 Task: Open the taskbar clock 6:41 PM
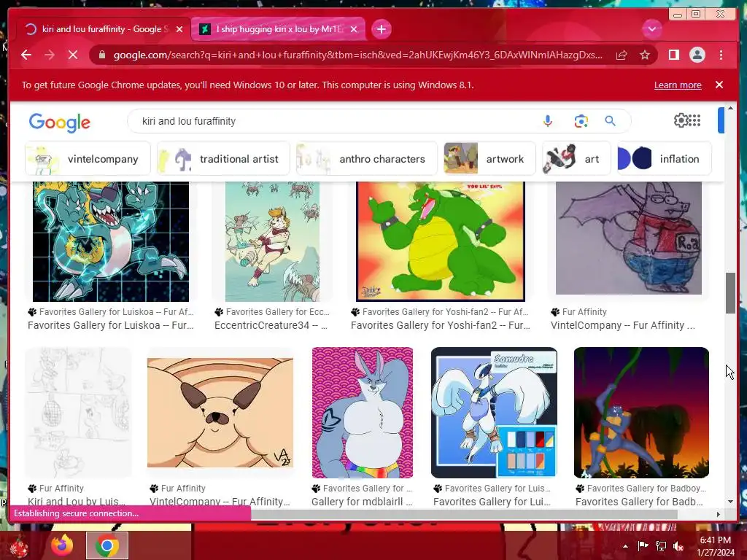pyautogui.click(x=716, y=546)
